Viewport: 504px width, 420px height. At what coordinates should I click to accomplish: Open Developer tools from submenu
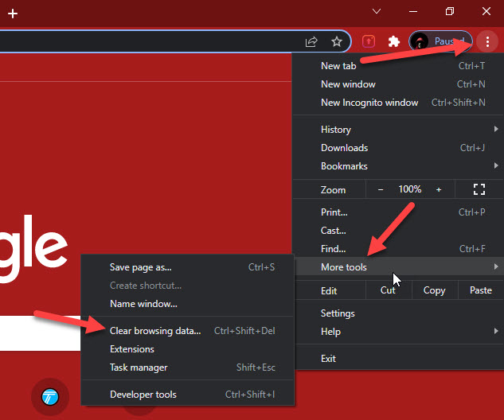[143, 395]
